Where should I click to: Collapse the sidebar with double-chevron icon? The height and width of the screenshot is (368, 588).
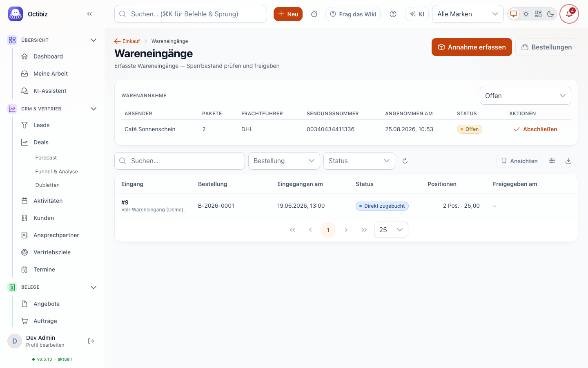pos(89,14)
